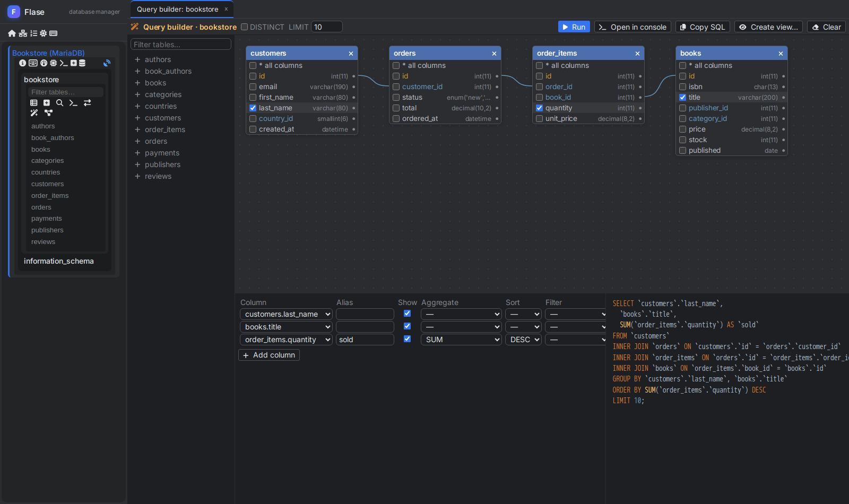Toggle the DISTINCT checkbox
This screenshot has height=504, width=849.
click(245, 27)
